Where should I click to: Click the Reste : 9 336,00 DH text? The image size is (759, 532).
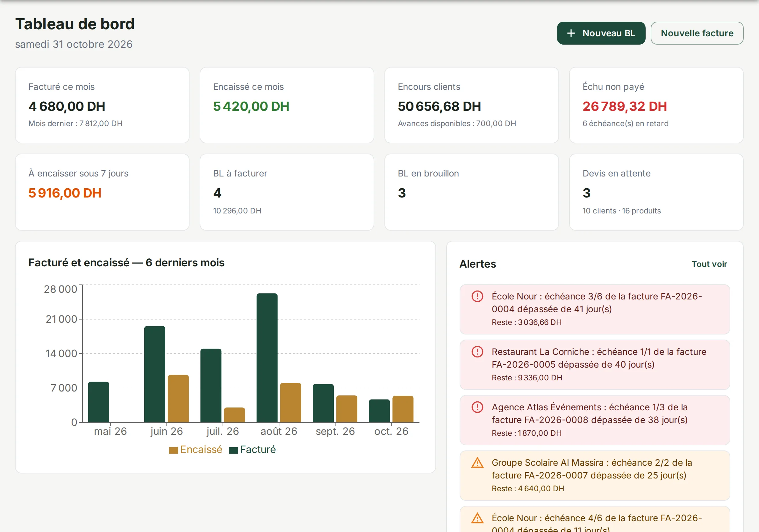pyautogui.click(x=527, y=377)
